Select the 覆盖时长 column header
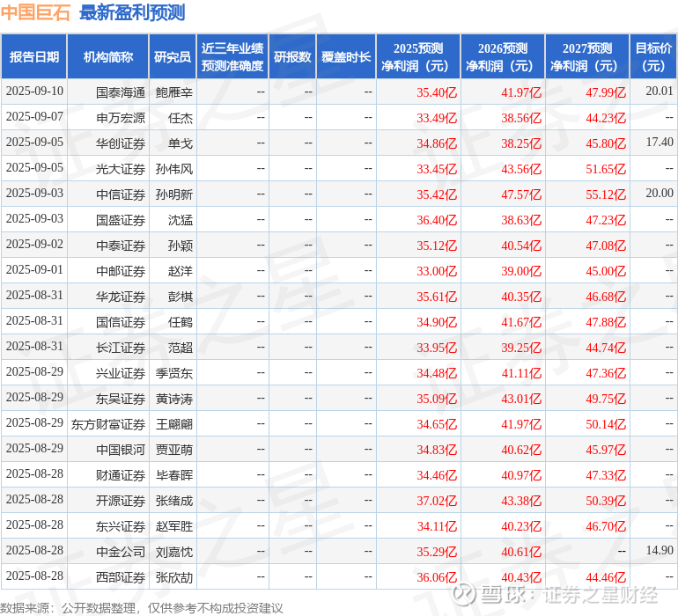Image resolution: width=678 pixels, height=616 pixels. [346, 56]
